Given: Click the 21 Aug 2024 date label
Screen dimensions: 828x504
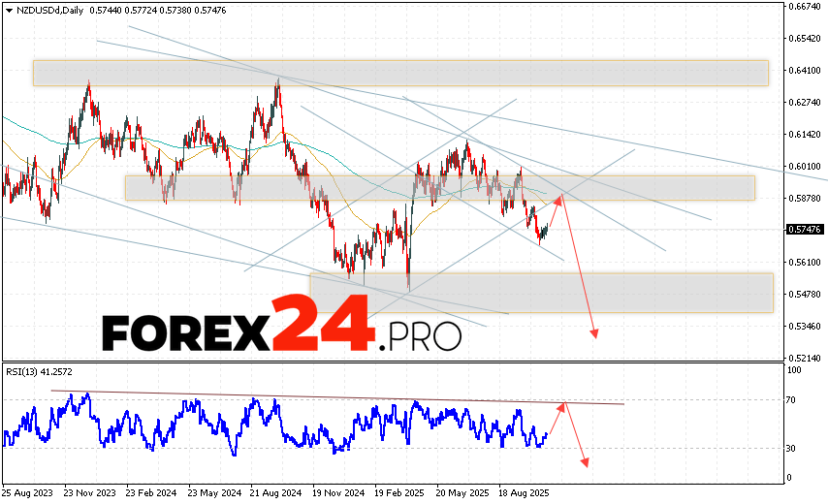Looking at the screenshot, I should (276, 492).
